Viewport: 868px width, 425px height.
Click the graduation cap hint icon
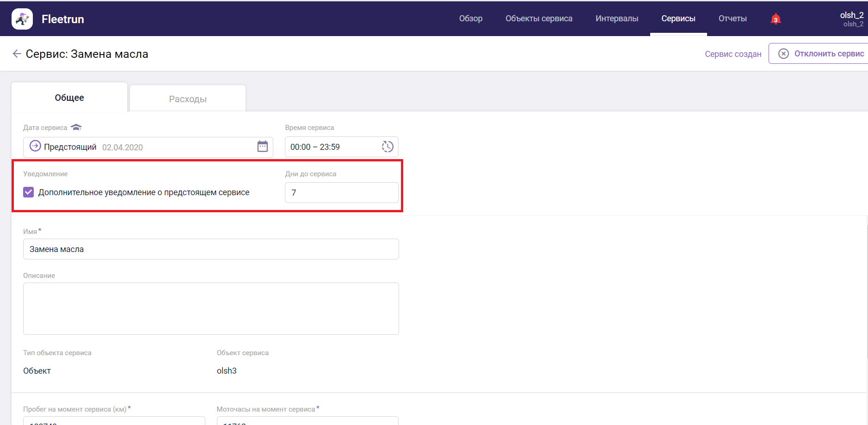(76, 127)
